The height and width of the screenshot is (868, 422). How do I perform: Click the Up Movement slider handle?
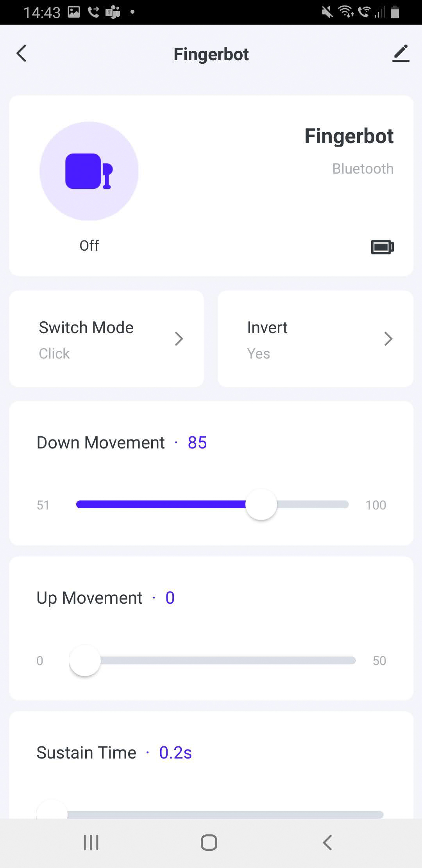(x=85, y=660)
